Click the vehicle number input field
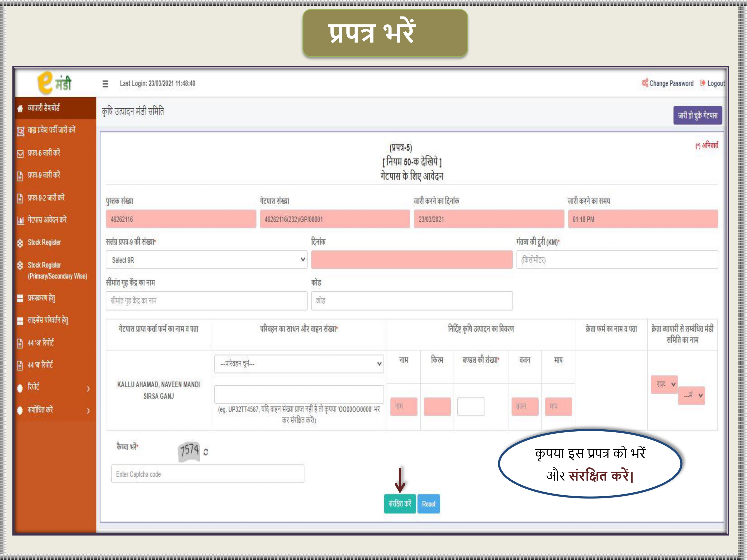Viewport: 747px width, 560px height. (299, 394)
